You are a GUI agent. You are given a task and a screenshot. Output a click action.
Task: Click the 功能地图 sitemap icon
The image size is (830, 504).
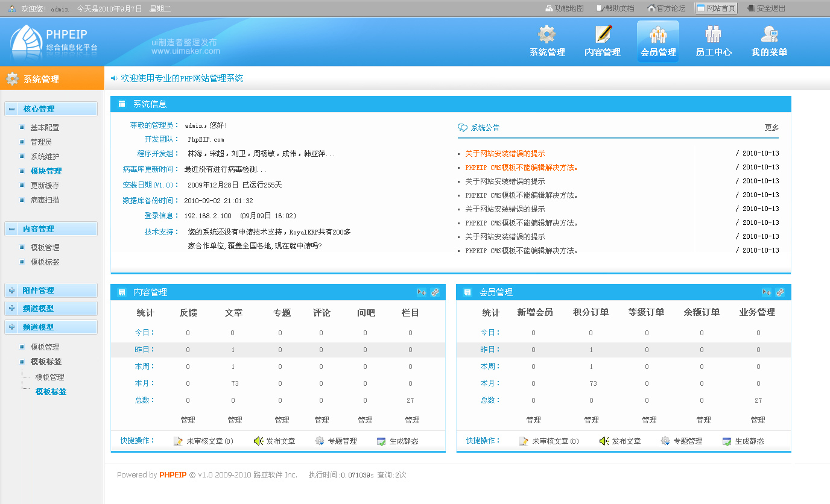click(549, 8)
